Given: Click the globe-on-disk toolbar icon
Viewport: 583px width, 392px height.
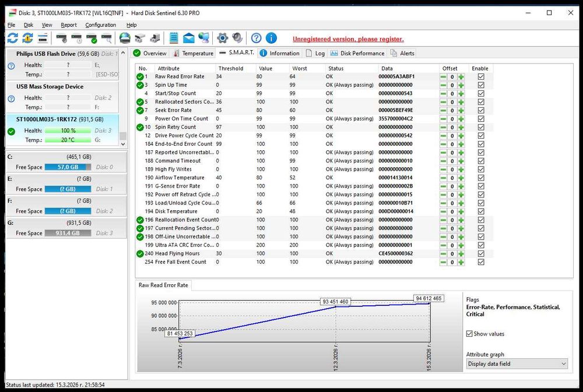Looking at the screenshot, I should [x=124, y=38].
